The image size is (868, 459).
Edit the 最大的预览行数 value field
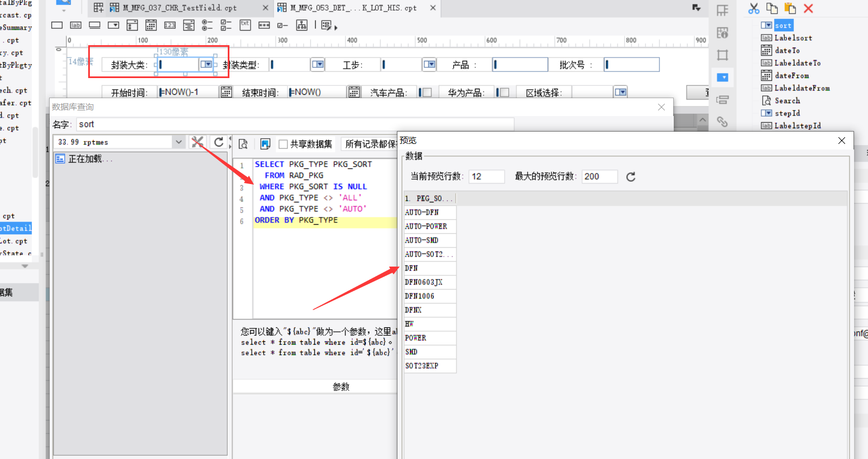600,177
